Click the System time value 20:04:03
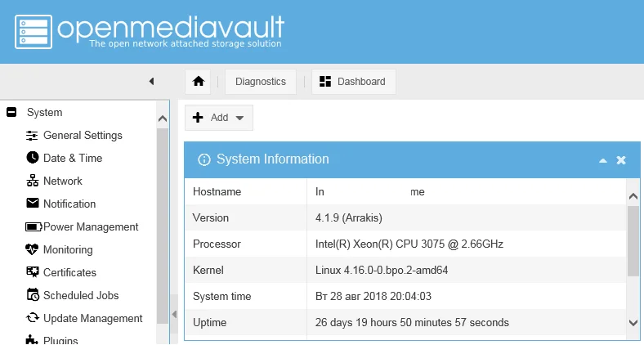This screenshot has height=345, width=644. tap(373, 297)
